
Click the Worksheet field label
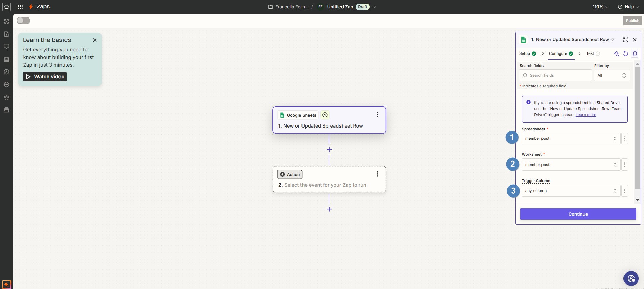(x=532, y=154)
